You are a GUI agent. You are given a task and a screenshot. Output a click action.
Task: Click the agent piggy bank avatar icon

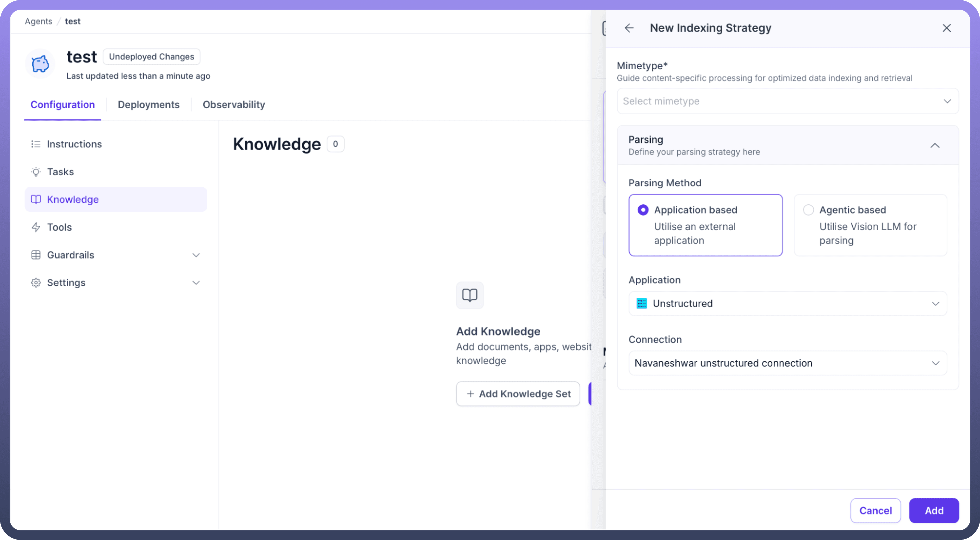[40, 64]
